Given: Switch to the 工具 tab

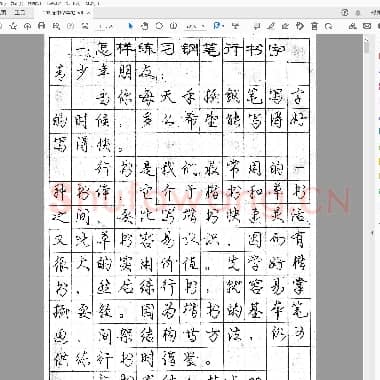Looking at the screenshot, I should point(20,13).
